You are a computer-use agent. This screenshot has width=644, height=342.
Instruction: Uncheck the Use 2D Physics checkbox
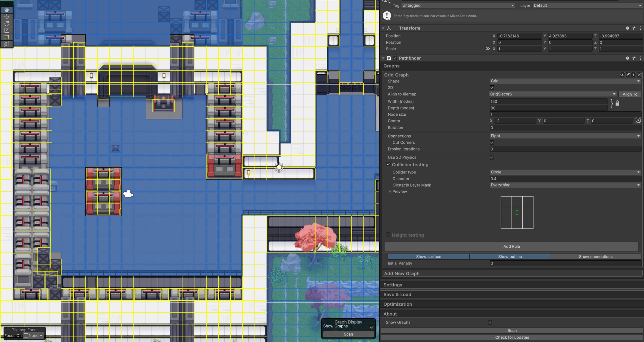click(x=492, y=157)
